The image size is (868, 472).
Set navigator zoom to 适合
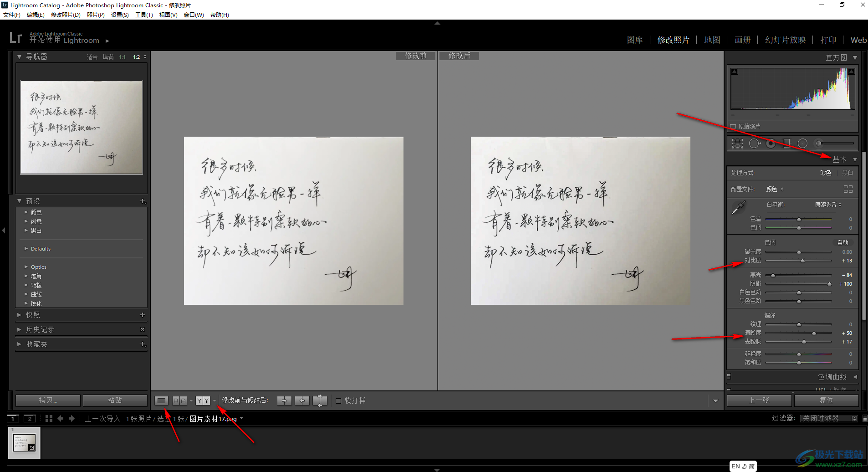[x=92, y=57]
